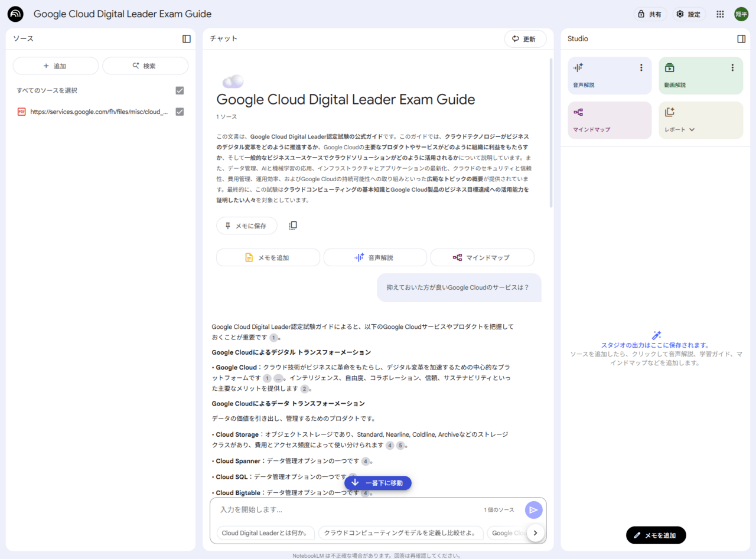Open the 音声解説 studio card
756x559 pixels.
[610, 76]
